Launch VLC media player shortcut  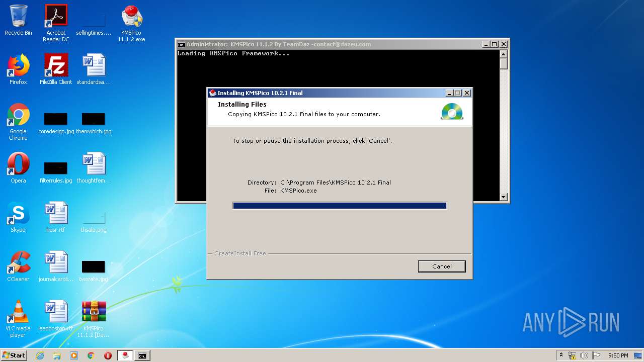pos(18,319)
